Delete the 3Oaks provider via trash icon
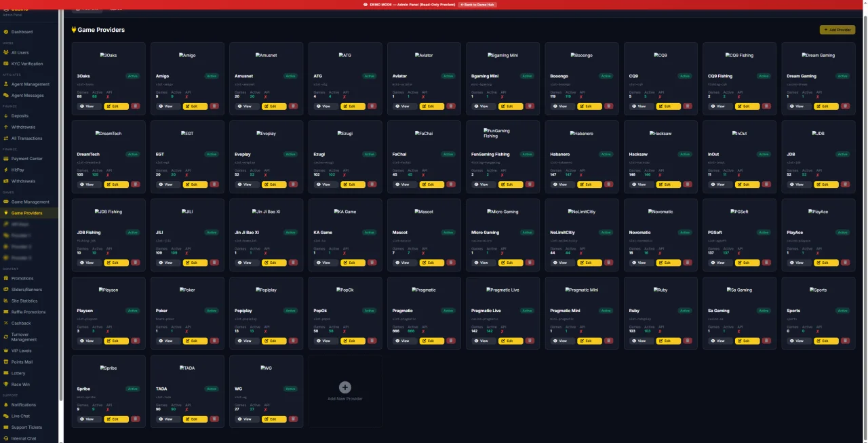 pos(136,106)
